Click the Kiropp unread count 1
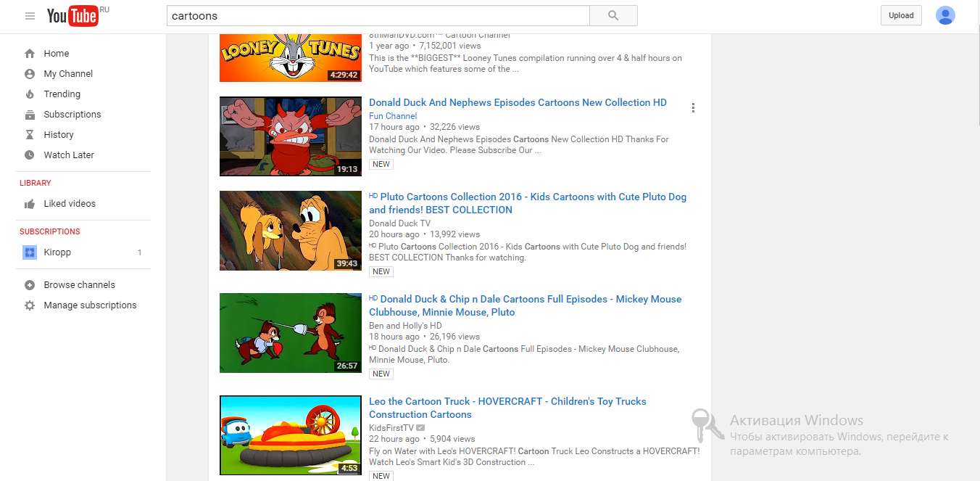 tap(140, 252)
